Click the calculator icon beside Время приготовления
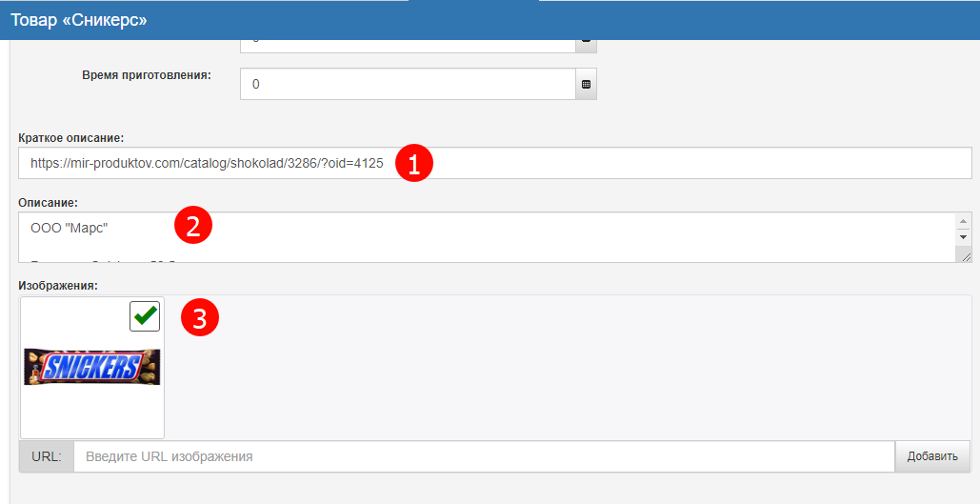 (586, 84)
